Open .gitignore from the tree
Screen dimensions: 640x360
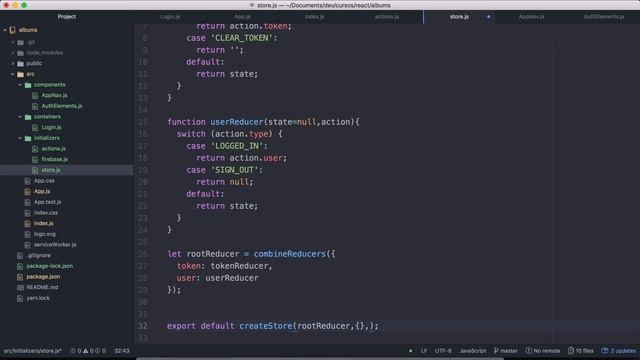pyautogui.click(x=39, y=256)
